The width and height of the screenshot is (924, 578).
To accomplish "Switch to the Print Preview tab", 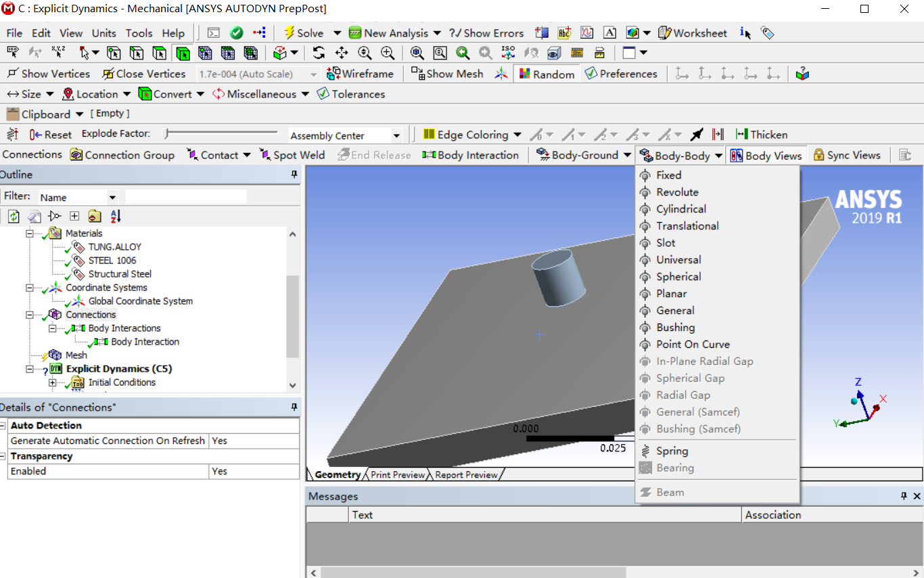I will 396,474.
